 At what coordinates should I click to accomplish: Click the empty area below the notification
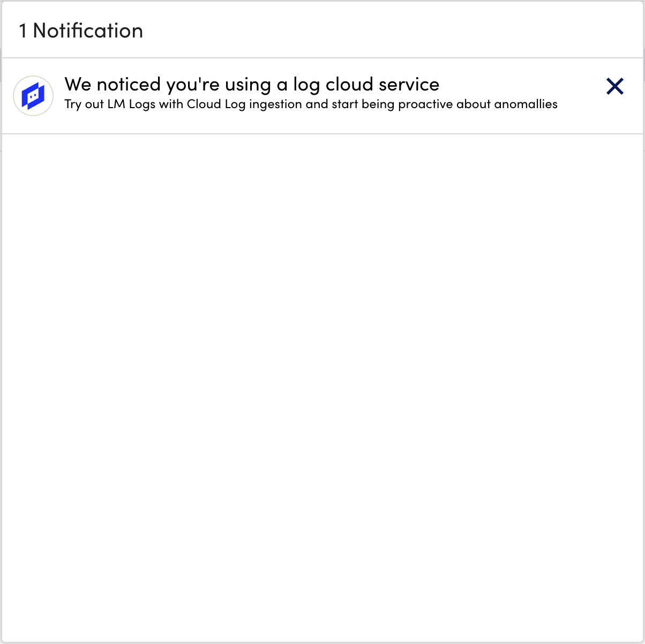click(321, 375)
